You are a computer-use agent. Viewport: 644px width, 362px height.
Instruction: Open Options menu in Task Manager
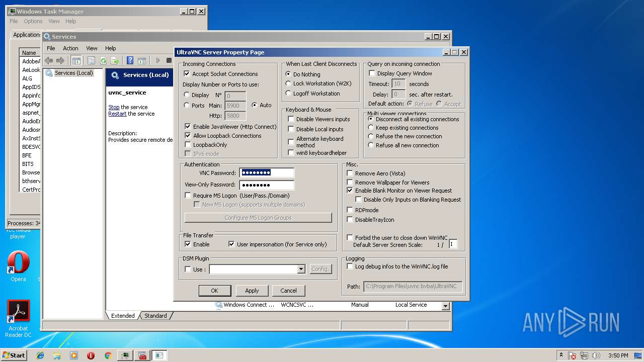(x=33, y=21)
